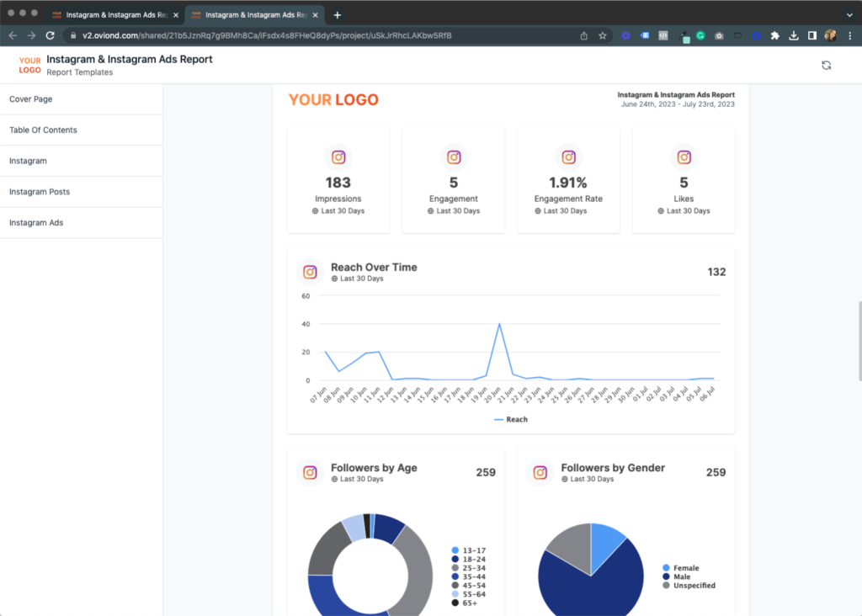Open the Grammarly extension icon
Viewport: 862px width, 616px height.
pos(700,35)
